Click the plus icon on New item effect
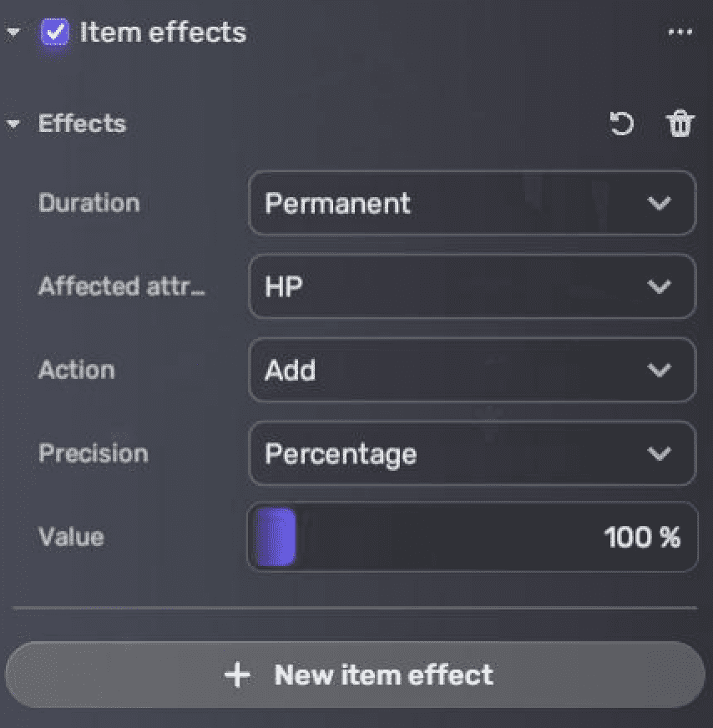713x728 pixels. pos(237,675)
